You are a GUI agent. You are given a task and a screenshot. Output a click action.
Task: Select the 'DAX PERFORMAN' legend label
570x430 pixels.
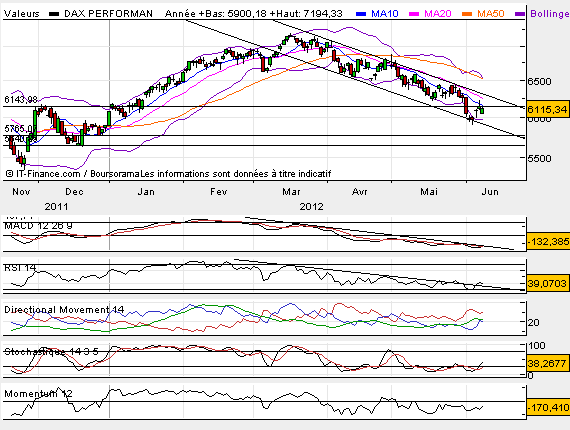pyautogui.click(x=108, y=14)
